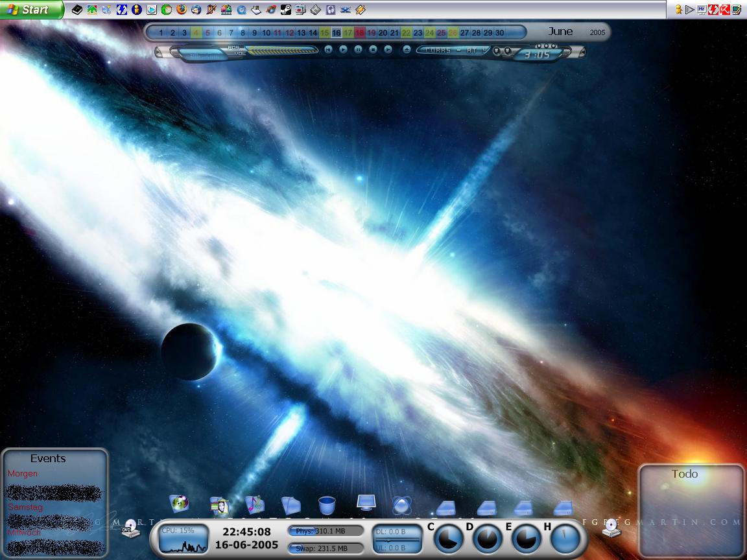747x560 pixels.
Task: Click the Events panel title
Action: 47,458
